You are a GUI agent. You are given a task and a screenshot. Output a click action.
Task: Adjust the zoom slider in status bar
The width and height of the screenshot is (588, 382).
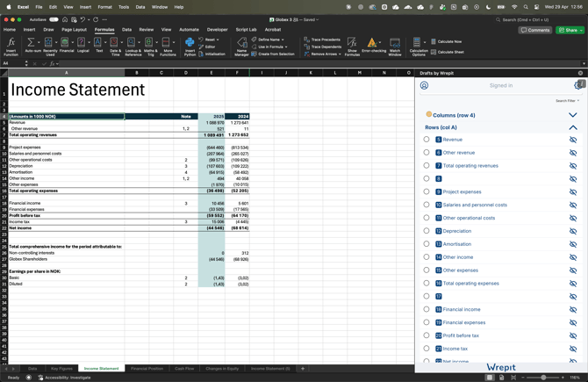[543, 378]
